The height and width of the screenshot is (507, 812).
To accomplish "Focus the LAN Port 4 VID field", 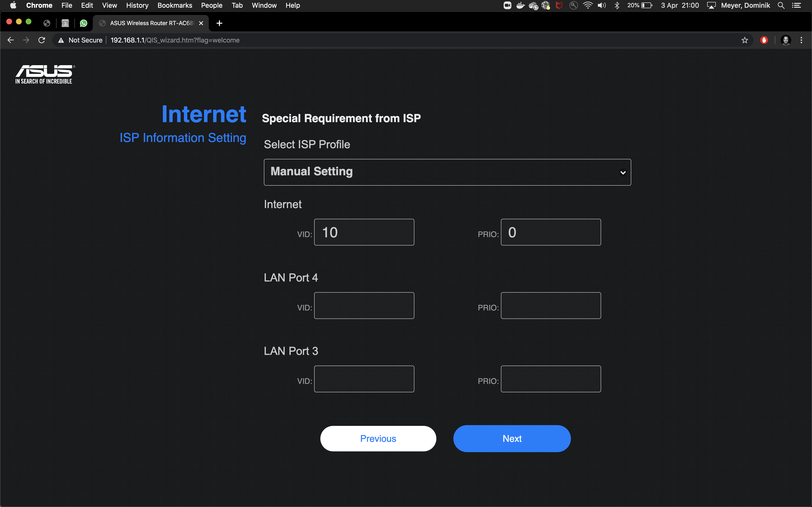I will 364,305.
